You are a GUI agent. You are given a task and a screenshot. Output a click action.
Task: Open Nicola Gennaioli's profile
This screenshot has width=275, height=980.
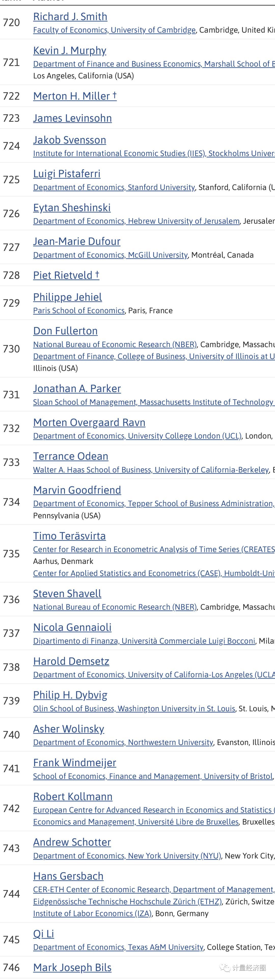pos(72,627)
